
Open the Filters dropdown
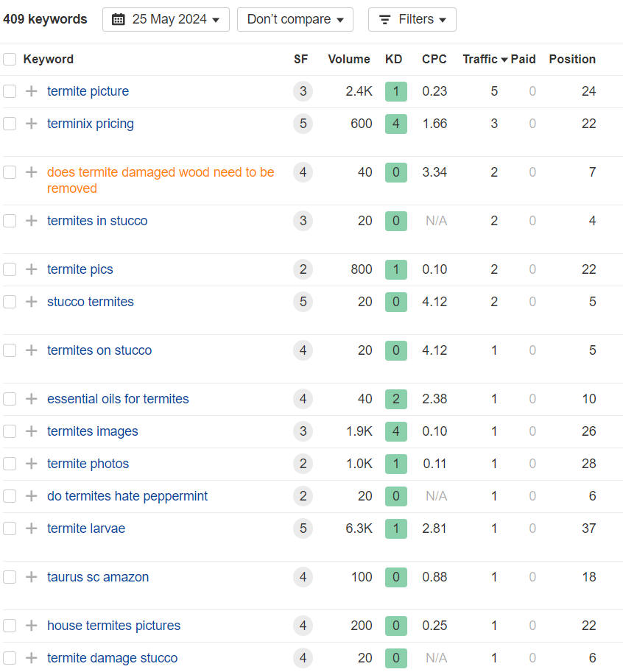pyautogui.click(x=412, y=20)
